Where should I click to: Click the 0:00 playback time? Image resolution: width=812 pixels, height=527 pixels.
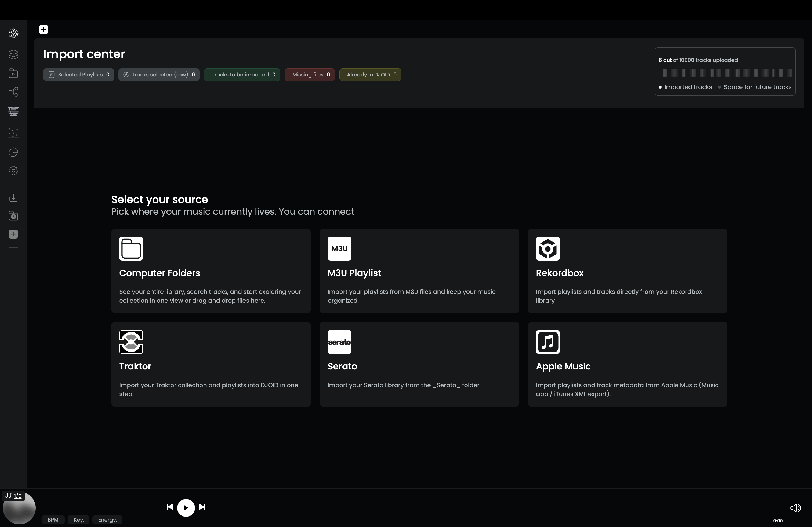[778, 521]
